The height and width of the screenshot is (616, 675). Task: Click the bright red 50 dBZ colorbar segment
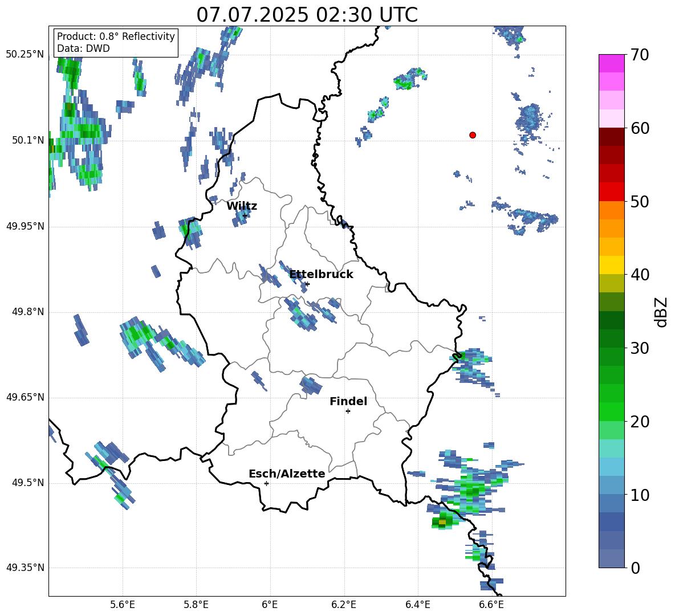(x=611, y=192)
